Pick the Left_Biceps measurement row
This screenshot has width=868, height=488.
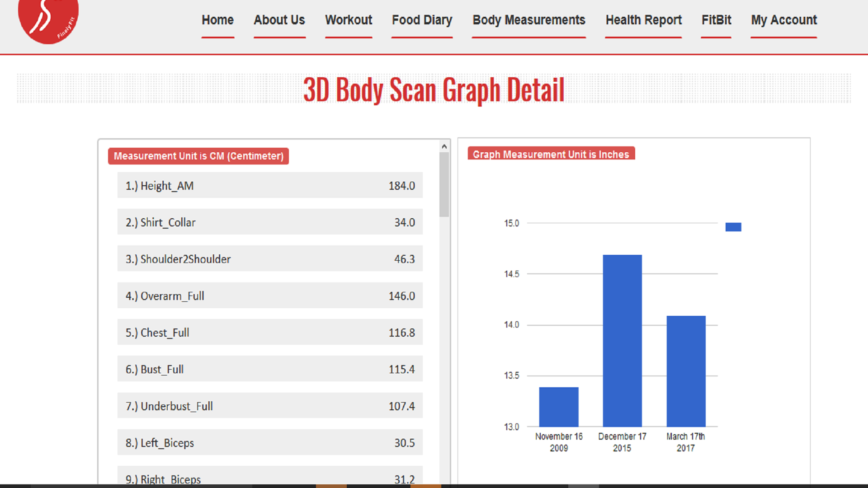tap(270, 442)
